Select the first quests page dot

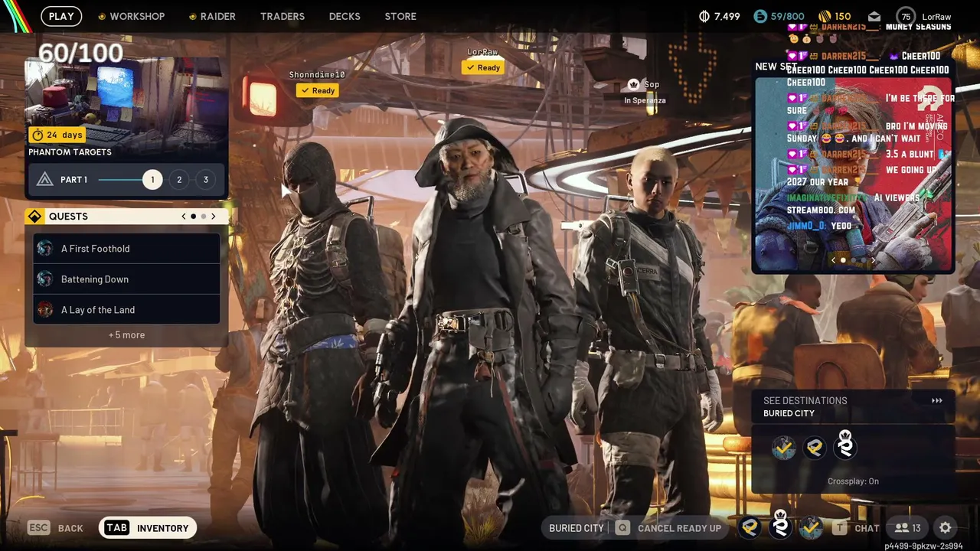[193, 217]
